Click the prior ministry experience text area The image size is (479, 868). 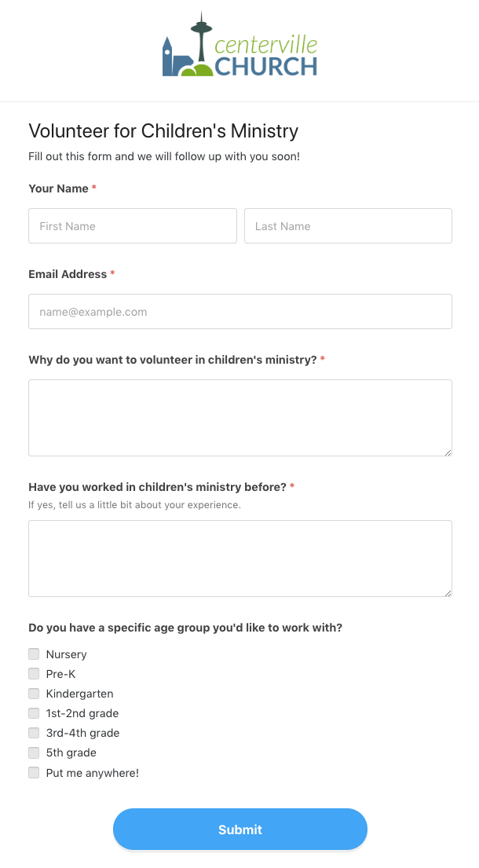tap(239, 558)
